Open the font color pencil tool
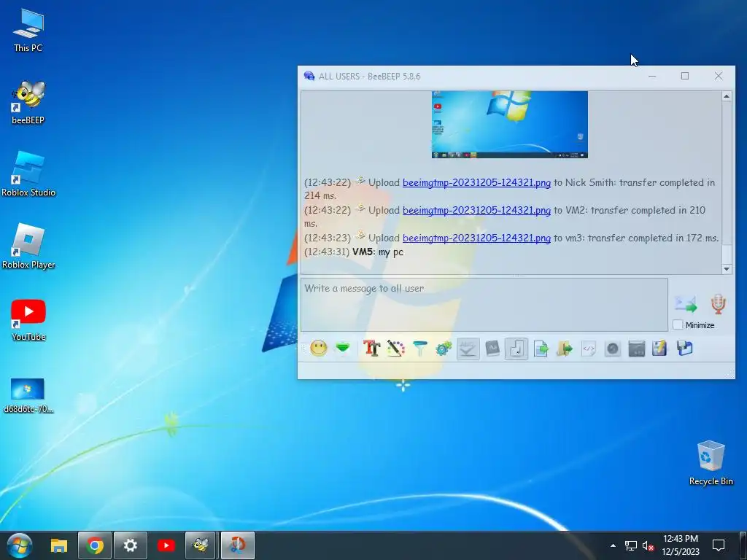The height and width of the screenshot is (560, 747). tap(396, 349)
